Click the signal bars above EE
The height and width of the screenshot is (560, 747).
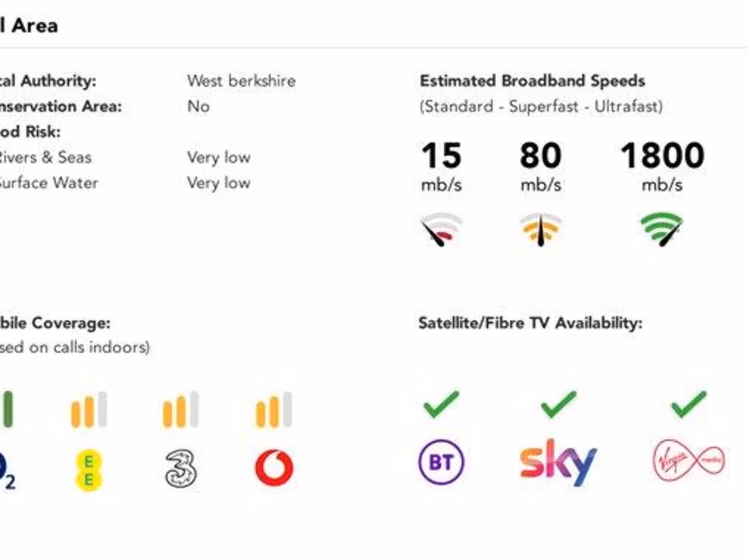(89, 410)
